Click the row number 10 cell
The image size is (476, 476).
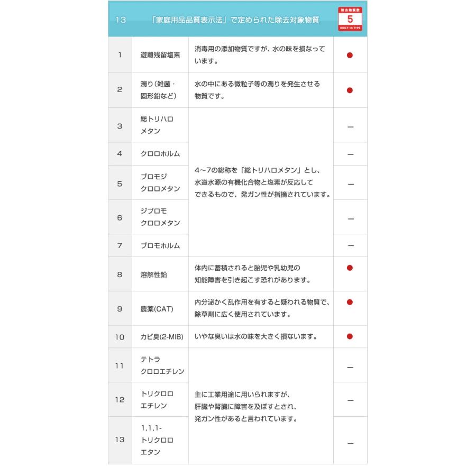click(120, 337)
